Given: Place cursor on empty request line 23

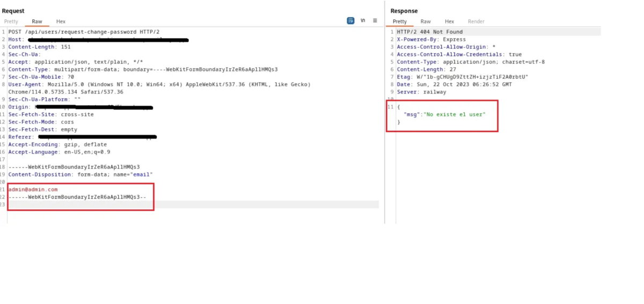Looking at the screenshot, I should [x=193, y=205].
